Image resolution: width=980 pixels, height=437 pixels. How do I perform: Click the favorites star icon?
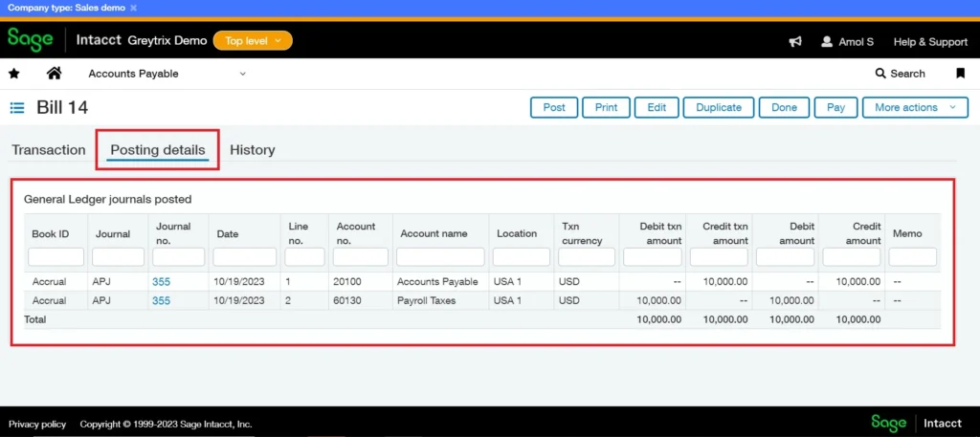[14, 74]
